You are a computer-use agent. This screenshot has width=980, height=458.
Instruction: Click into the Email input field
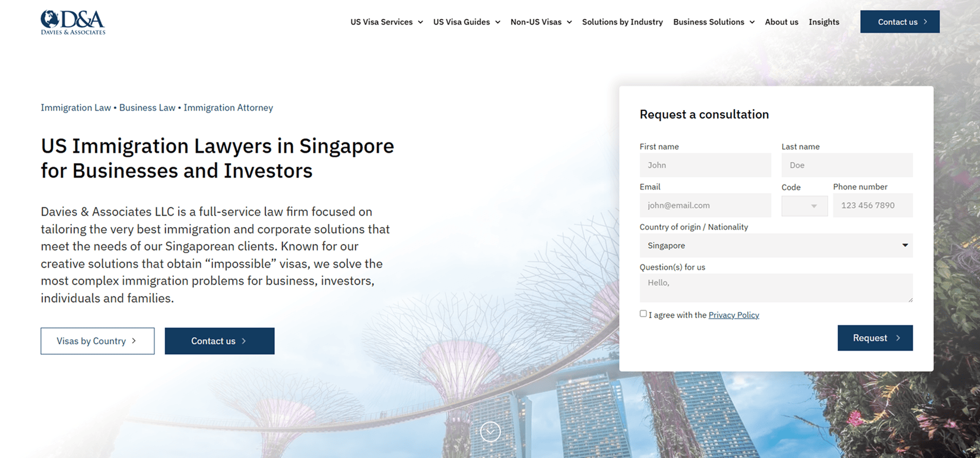tap(705, 206)
